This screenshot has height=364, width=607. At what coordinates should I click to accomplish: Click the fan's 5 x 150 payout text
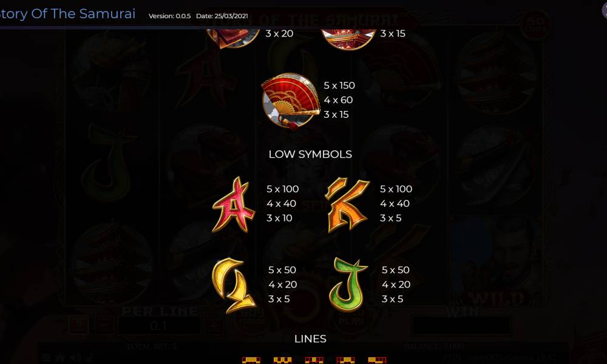pos(339,86)
